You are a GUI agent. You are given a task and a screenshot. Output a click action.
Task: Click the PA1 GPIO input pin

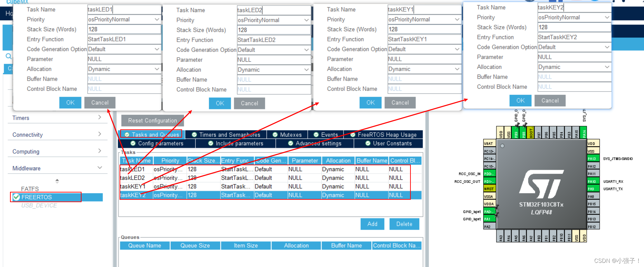(489, 219)
